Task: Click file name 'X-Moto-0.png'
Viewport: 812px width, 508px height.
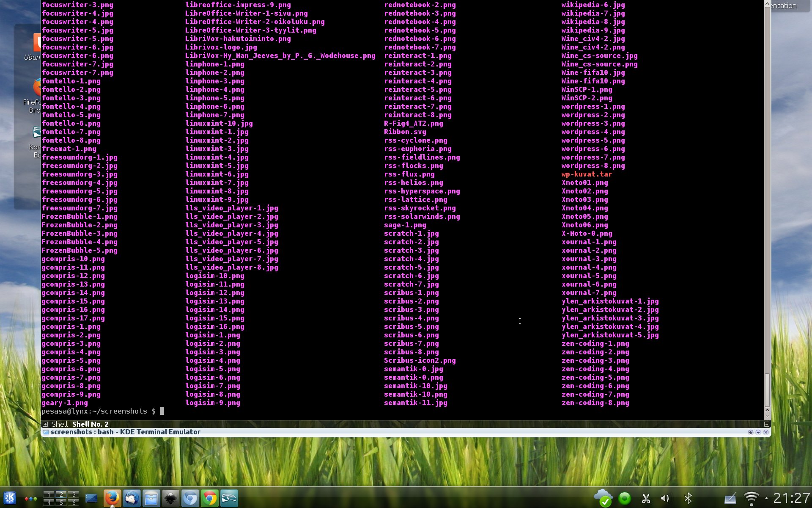Action: 587,233
